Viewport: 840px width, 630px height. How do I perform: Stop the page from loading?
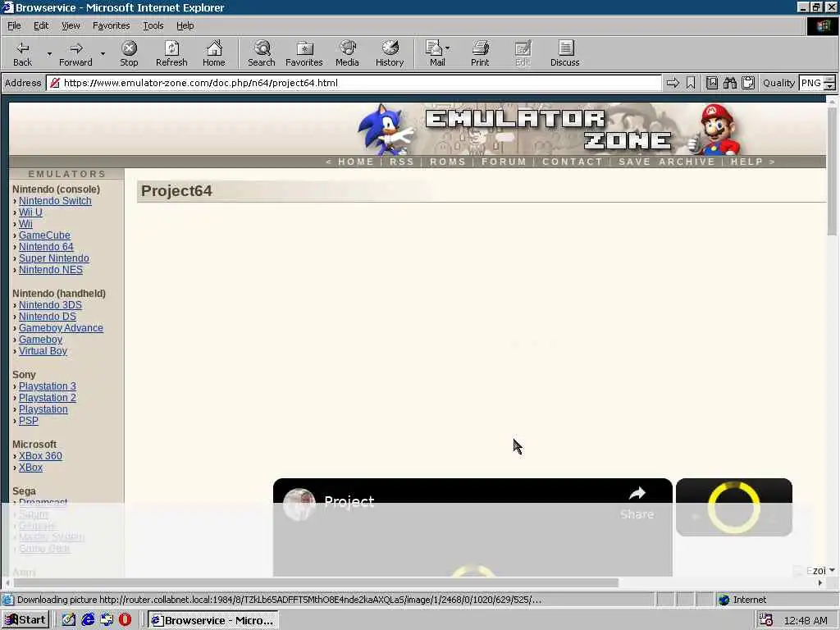click(129, 53)
